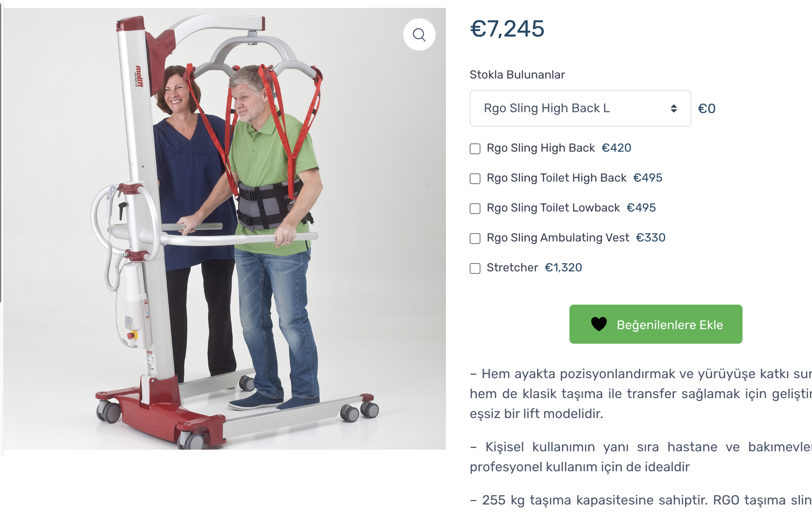Image resolution: width=812 pixels, height=512 pixels.
Task: Open the patient lift product photo
Action: [225, 229]
